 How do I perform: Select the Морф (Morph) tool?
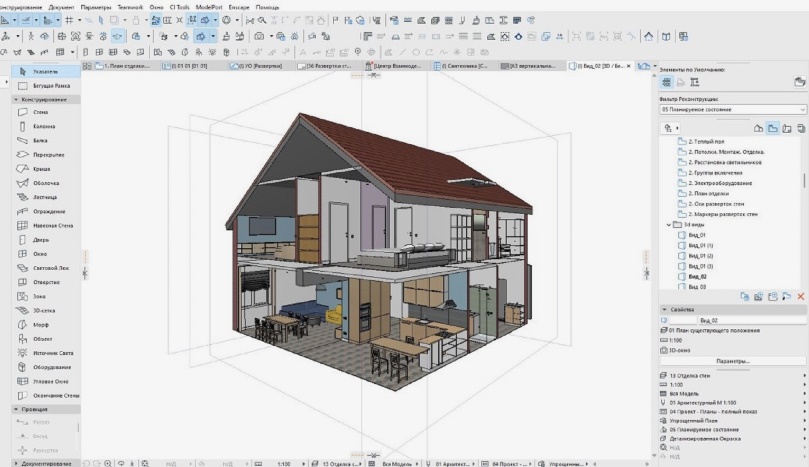coord(45,325)
